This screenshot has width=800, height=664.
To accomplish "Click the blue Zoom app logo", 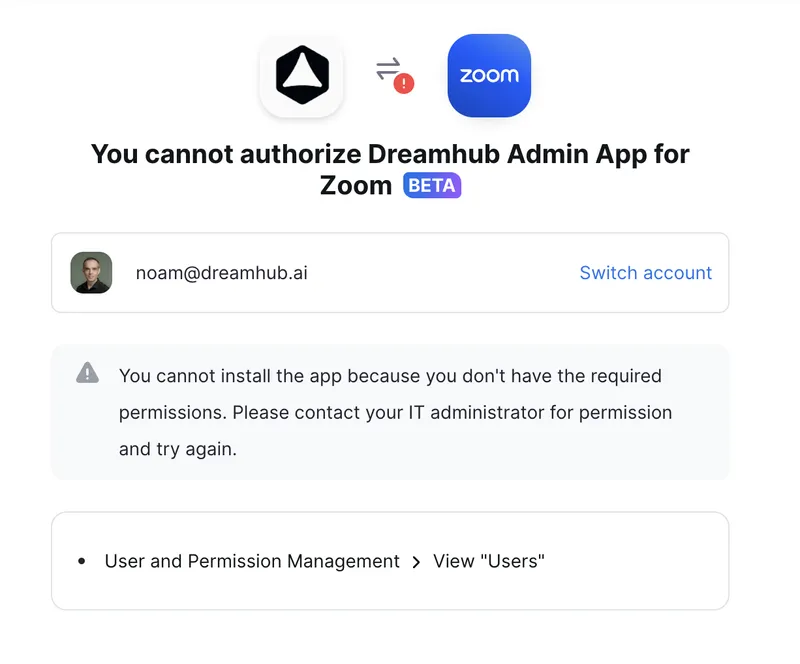I will (x=489, y=76).
